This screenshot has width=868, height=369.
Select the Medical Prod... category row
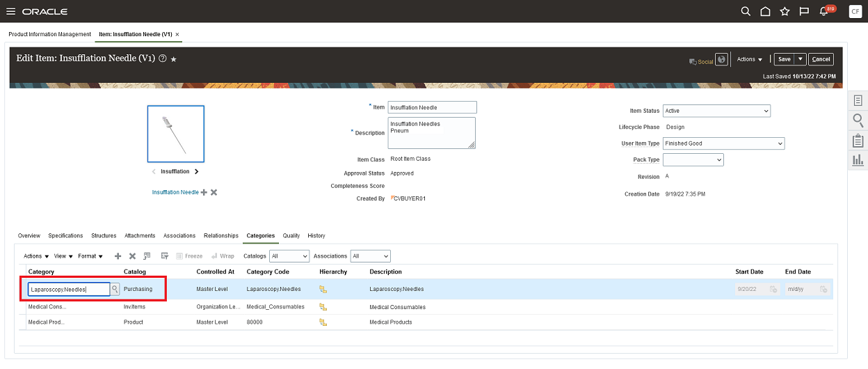(426, 322)
